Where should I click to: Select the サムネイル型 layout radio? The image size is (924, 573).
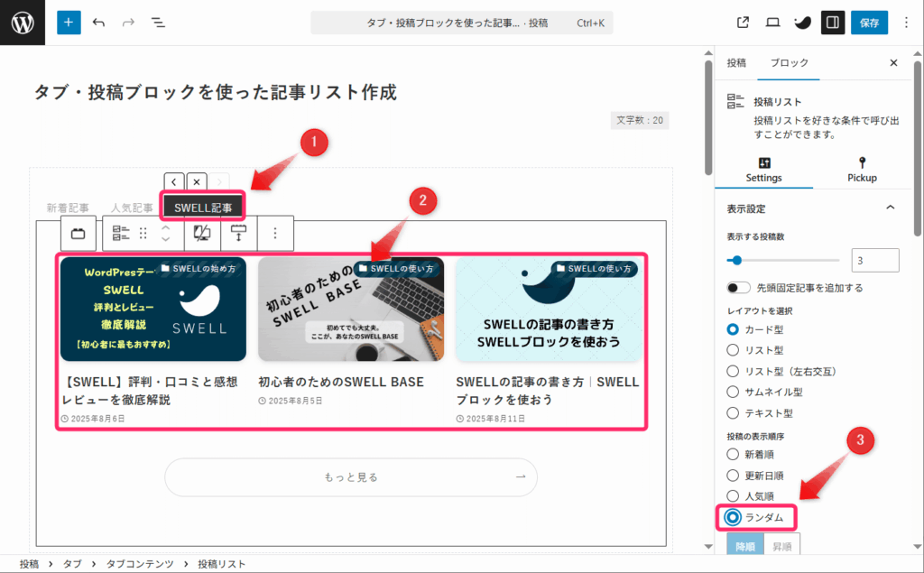pyautogui.click(x=733, y=392)
